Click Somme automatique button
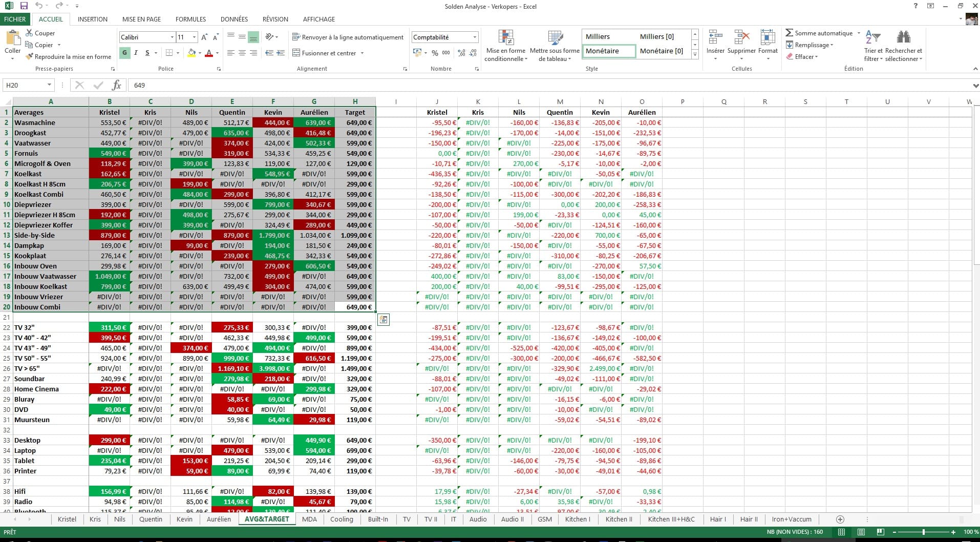 click(819, 33)
